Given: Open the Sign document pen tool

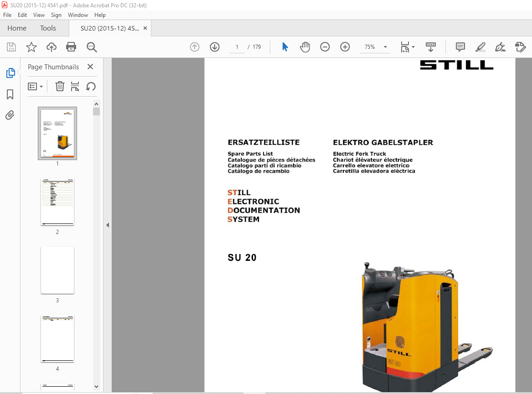Looking at the screenshot, I should click(x=500, y=47).
